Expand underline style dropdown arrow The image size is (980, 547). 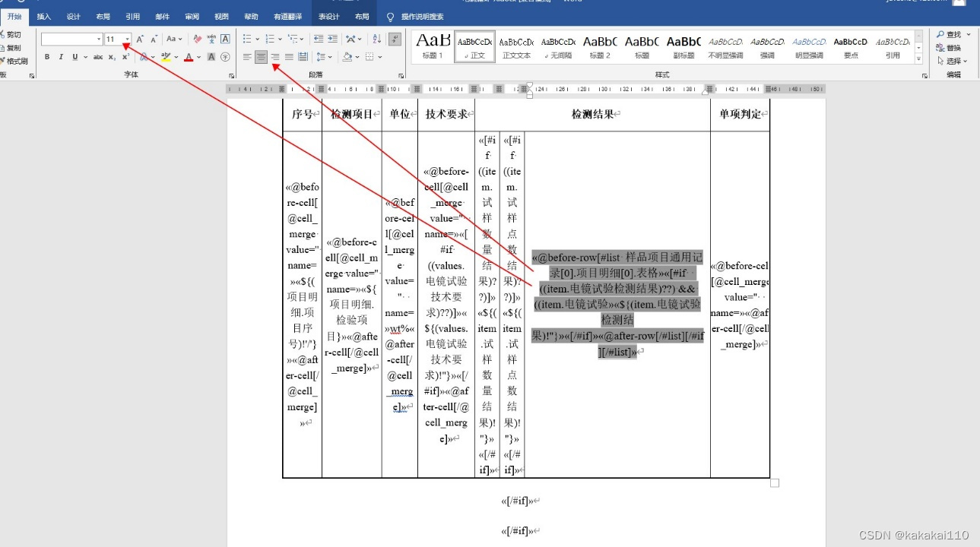pyautogui.click(x=85, y=57)
